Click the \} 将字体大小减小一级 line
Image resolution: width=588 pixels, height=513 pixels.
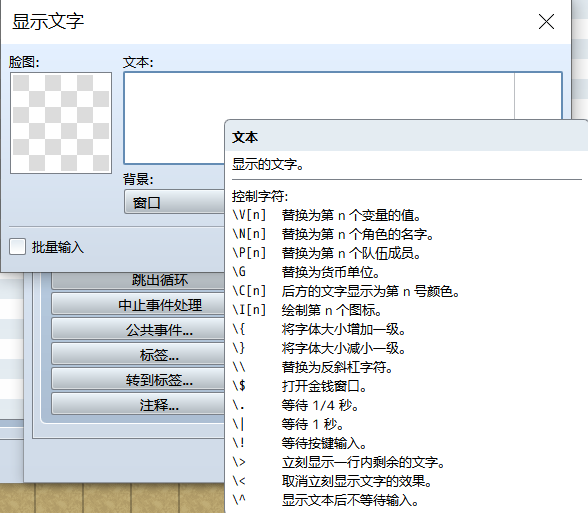tap(319, 348)
